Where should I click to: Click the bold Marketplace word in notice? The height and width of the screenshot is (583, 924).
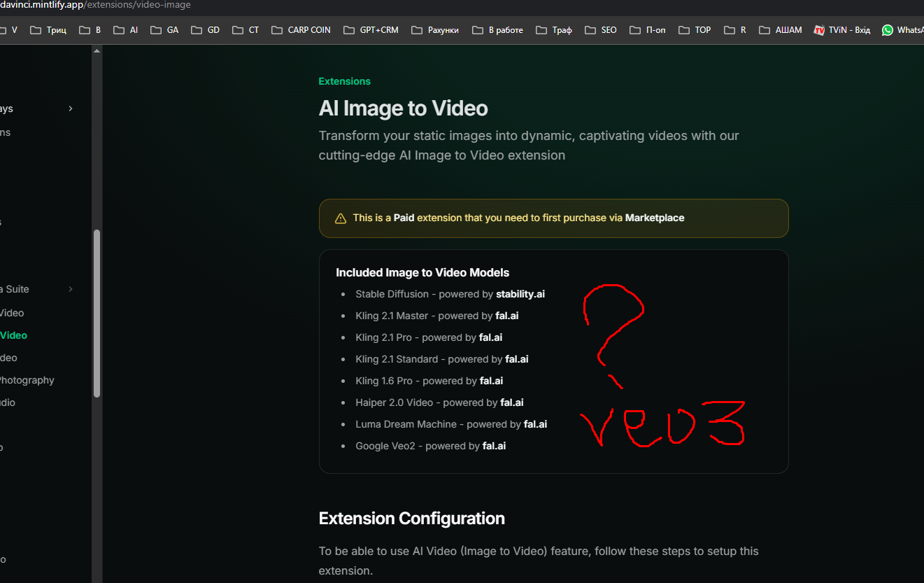(655, 218)
